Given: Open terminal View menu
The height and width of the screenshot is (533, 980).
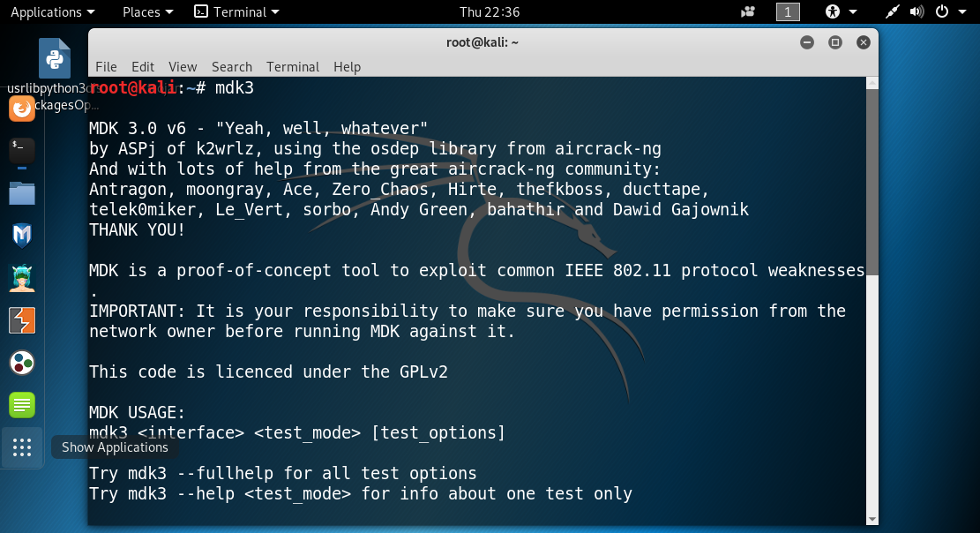Looking at the screenshot, I should click(x=183, y=67).
